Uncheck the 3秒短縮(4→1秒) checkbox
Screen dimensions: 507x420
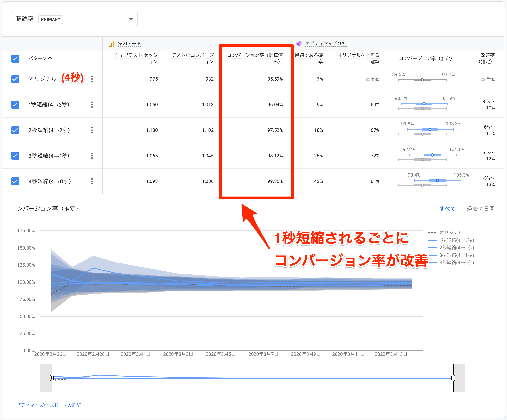pos(16,156)
